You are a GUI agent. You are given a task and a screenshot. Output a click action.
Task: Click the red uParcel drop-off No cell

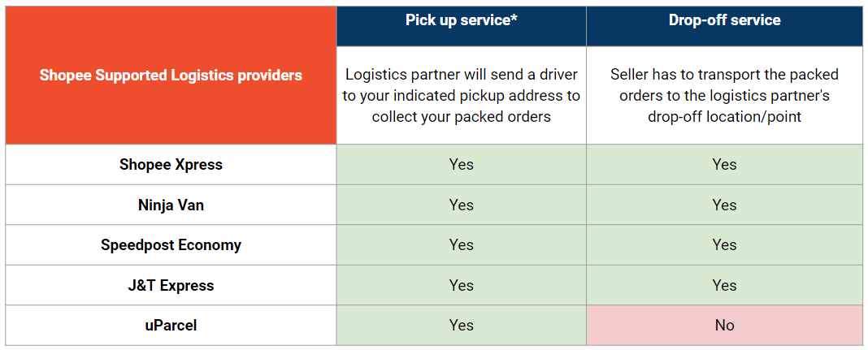coord(724,326)
